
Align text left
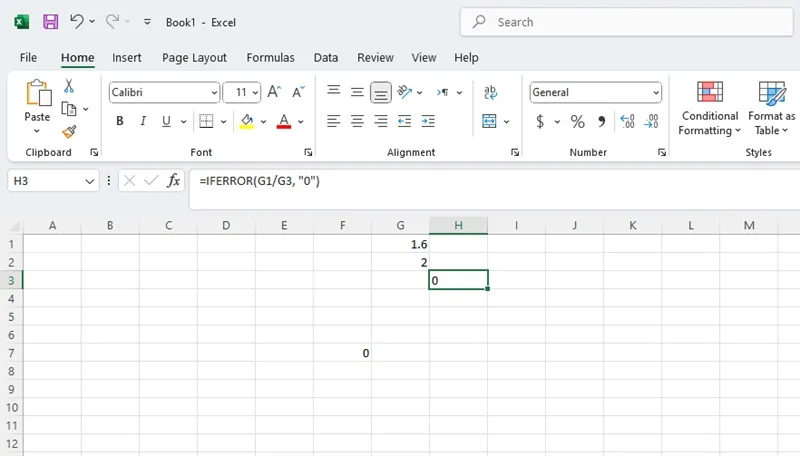click(334, 121)
